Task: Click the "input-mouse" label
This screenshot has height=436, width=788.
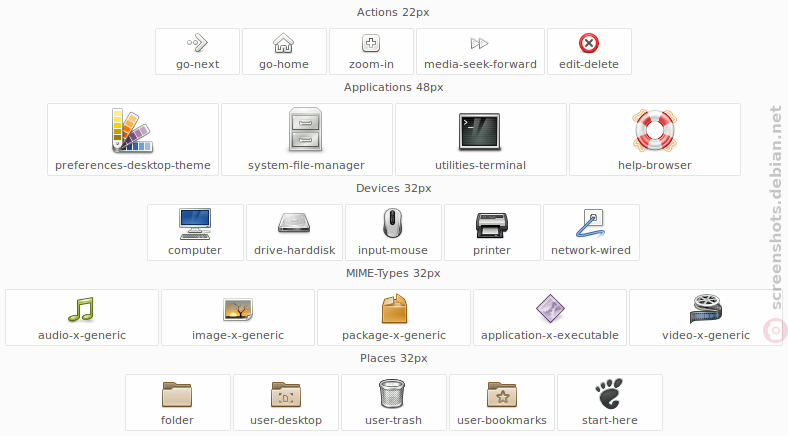Action: (393, 250)
